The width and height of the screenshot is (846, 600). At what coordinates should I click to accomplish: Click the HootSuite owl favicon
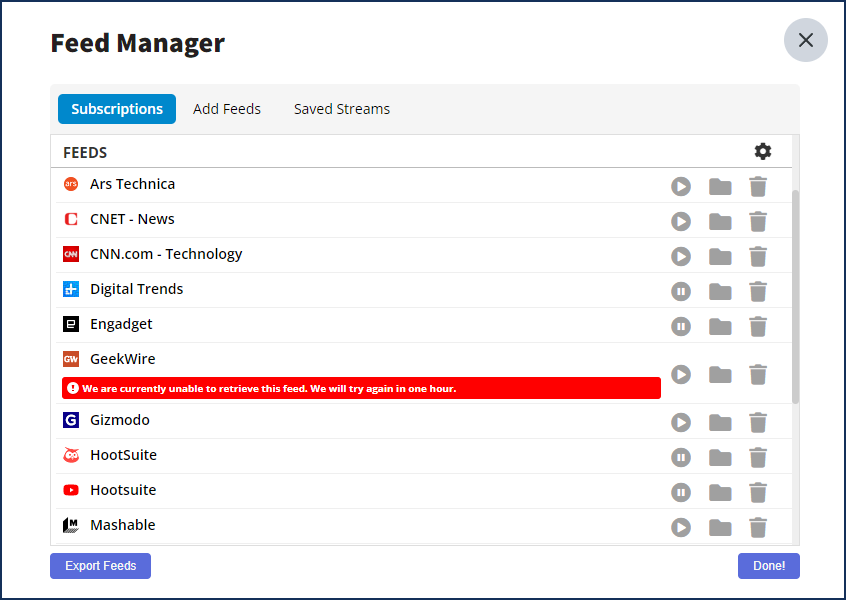(x=71, y=455)
